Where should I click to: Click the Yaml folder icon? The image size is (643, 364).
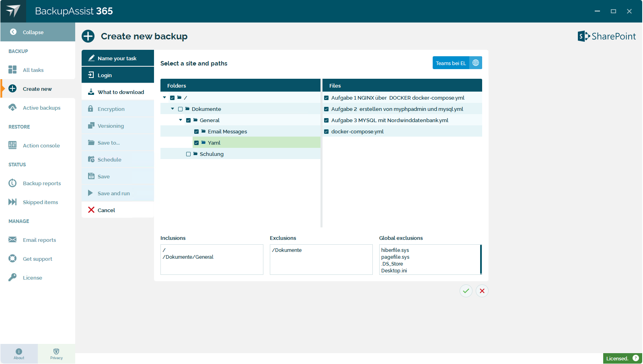coord(203,142)
